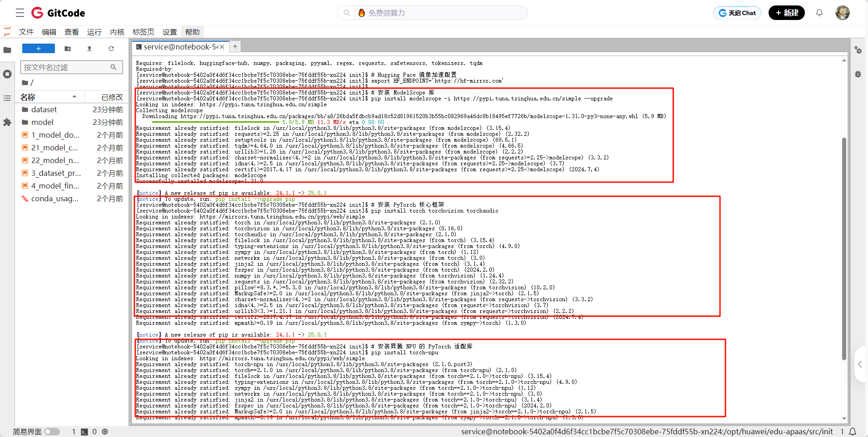Click the 天启 Chat button
This screenshot has width=868, height=437.
point(737,13)
